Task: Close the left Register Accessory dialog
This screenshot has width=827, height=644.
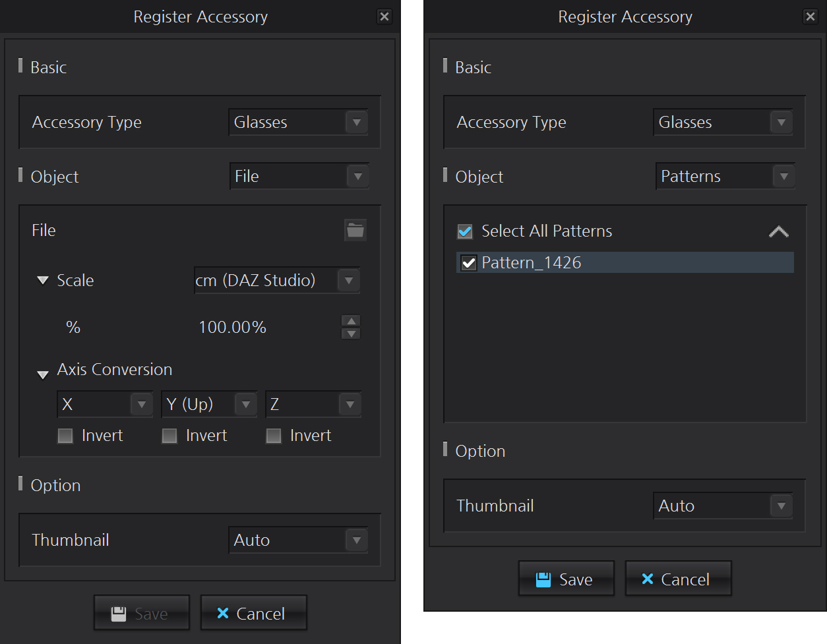Action: coord(384,16)
